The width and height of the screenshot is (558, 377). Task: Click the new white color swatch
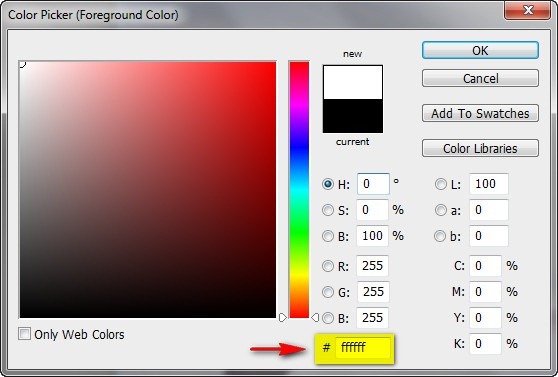pos(353,82)
